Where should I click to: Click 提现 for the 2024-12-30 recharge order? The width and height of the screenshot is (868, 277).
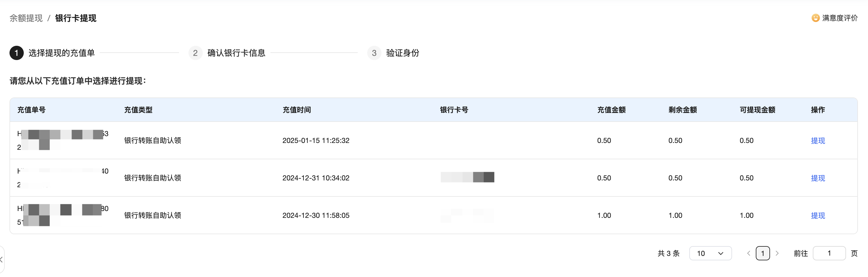pos(818,215)
